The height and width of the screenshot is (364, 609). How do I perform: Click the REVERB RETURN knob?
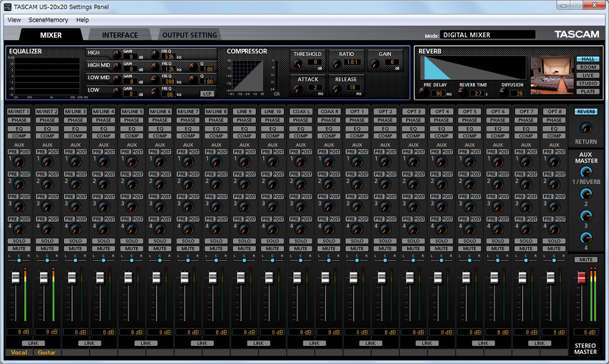[586, 128]
